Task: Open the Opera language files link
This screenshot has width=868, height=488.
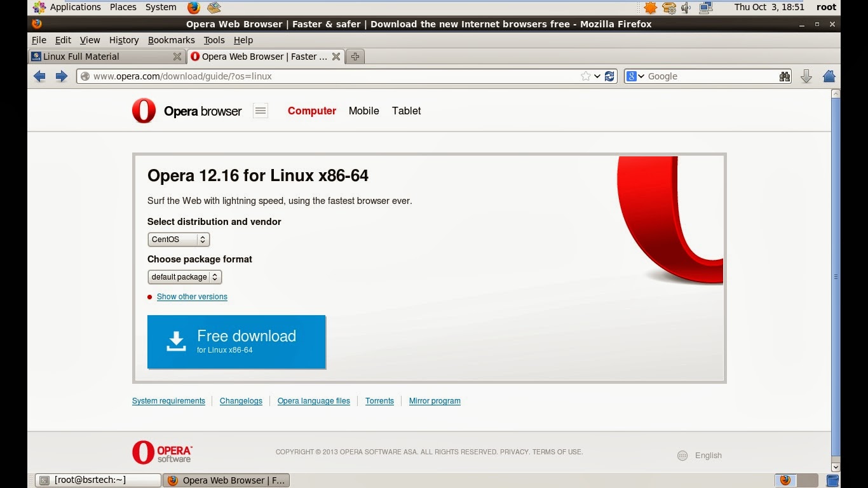Action: [x=314, y=401]
